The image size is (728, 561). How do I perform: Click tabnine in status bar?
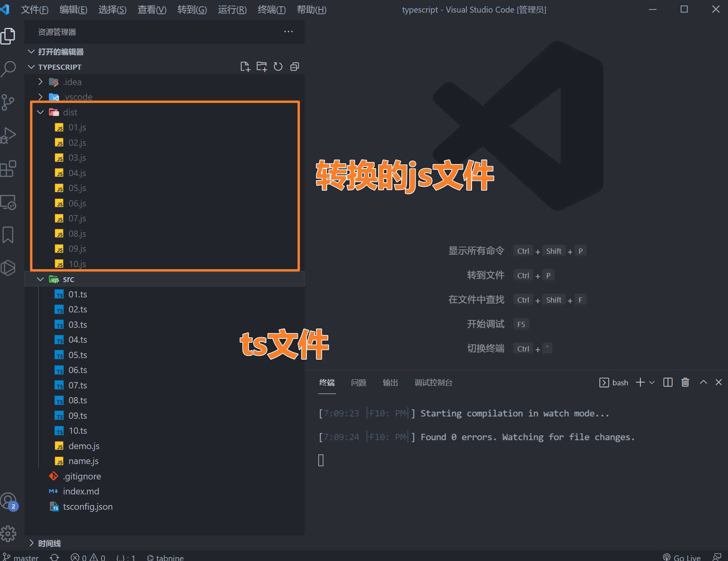click(165, 557)
